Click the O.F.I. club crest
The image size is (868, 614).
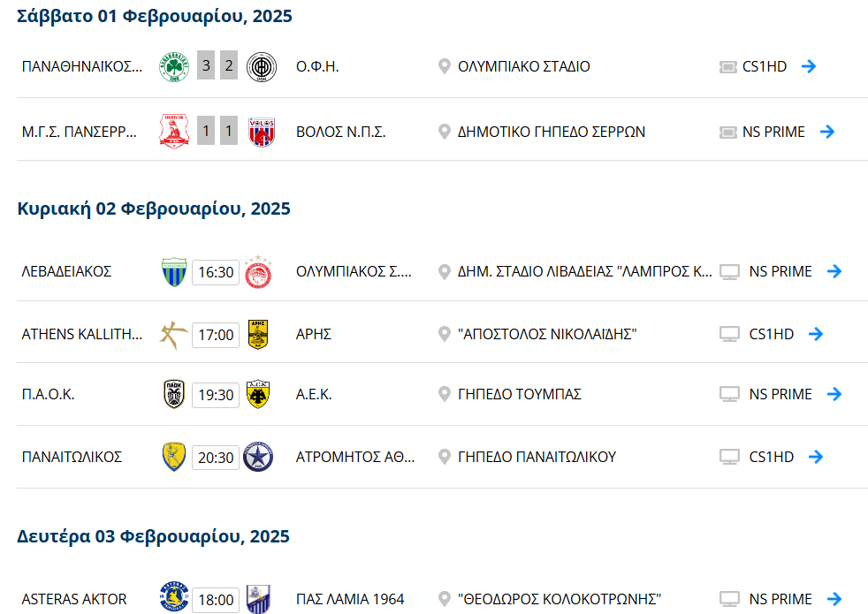[x=261, y=67]
